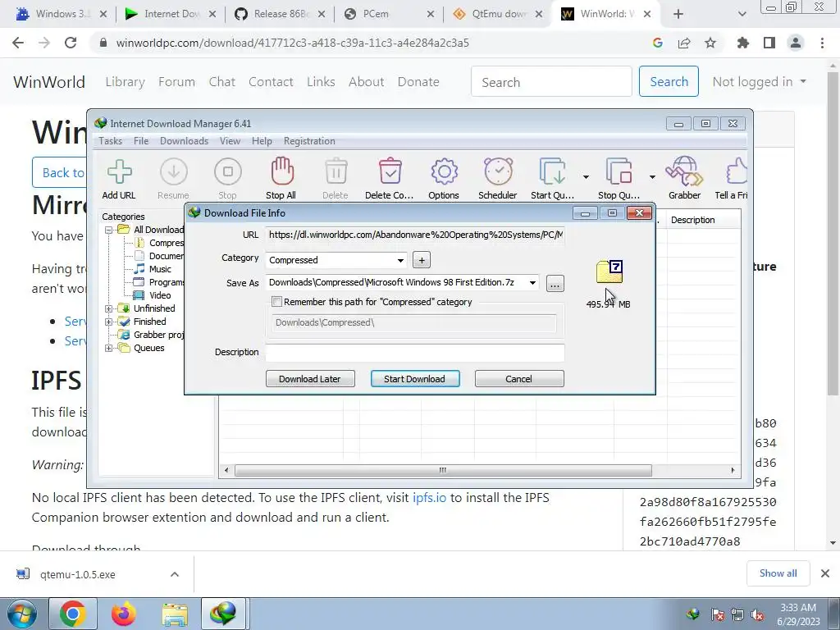The width and height of the screenshot is (840, 630).
Task: Click the Firefox taskbar icon
Action: (123, 614)
